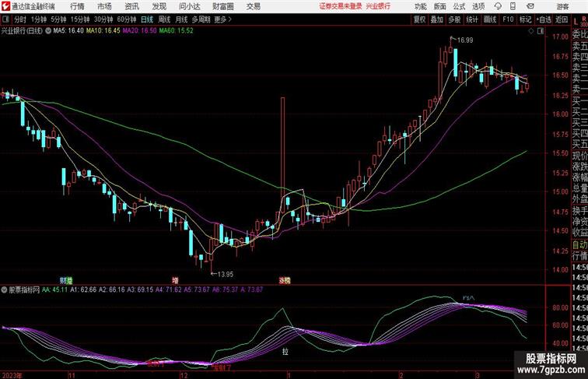Toggle the left panel icon beside 分时
The width and height of the screenshot is (588, 379).
(x=5, y=19)
